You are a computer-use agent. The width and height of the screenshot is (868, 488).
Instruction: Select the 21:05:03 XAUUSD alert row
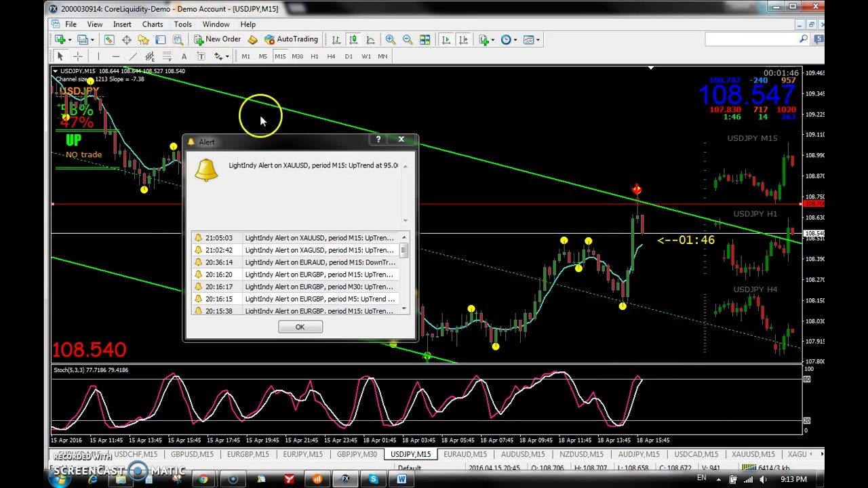(x=295, y=238)
